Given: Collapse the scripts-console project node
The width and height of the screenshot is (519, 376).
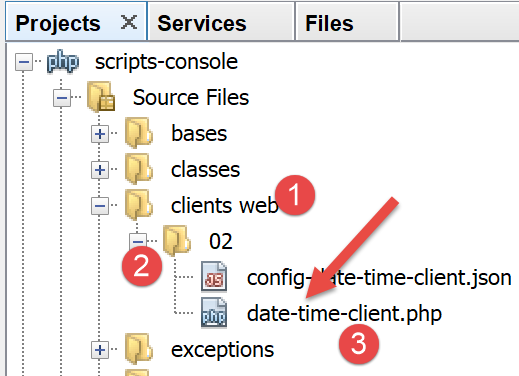Looking at the screenshot, I should (24, 62).
